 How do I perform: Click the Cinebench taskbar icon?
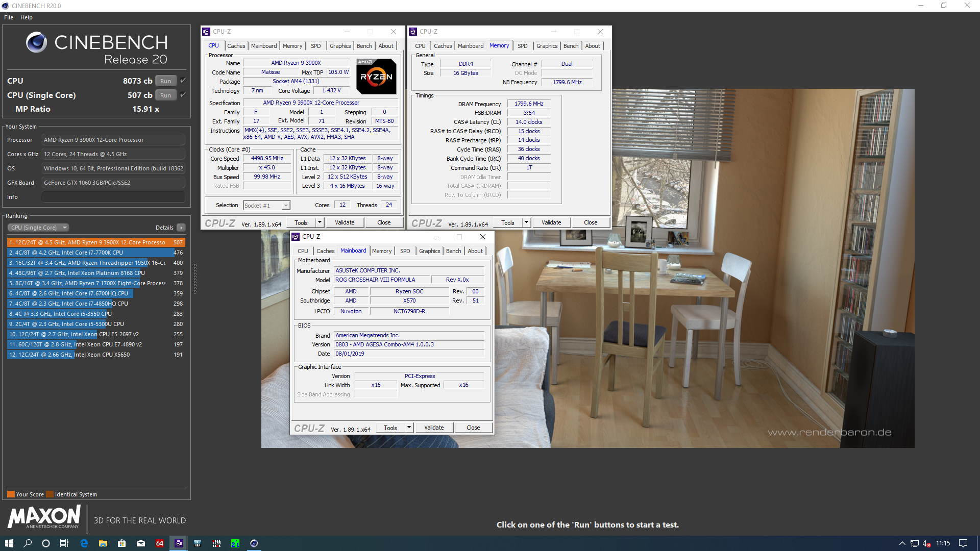tap(254, 543)
